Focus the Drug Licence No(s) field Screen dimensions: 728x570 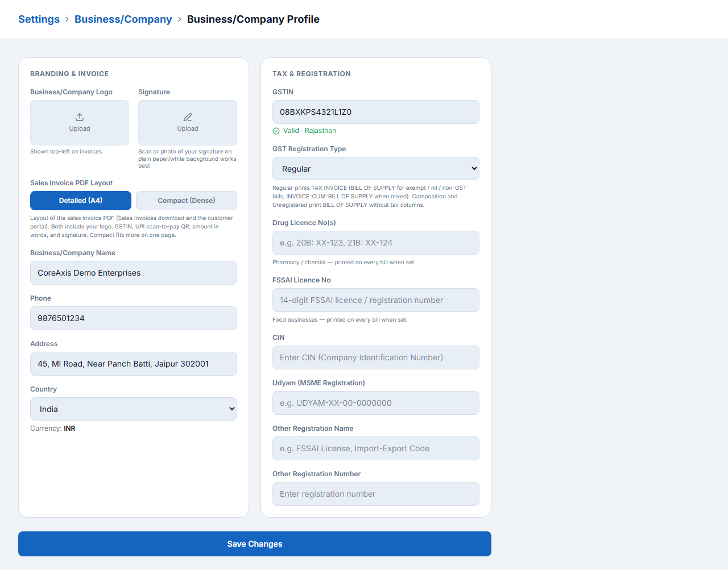[x=376, y=243]
